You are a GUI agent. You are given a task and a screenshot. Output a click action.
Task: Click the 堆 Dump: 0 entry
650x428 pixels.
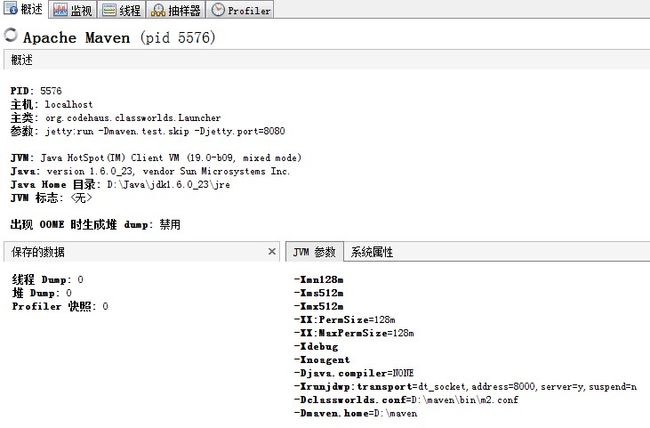(42, 293)
